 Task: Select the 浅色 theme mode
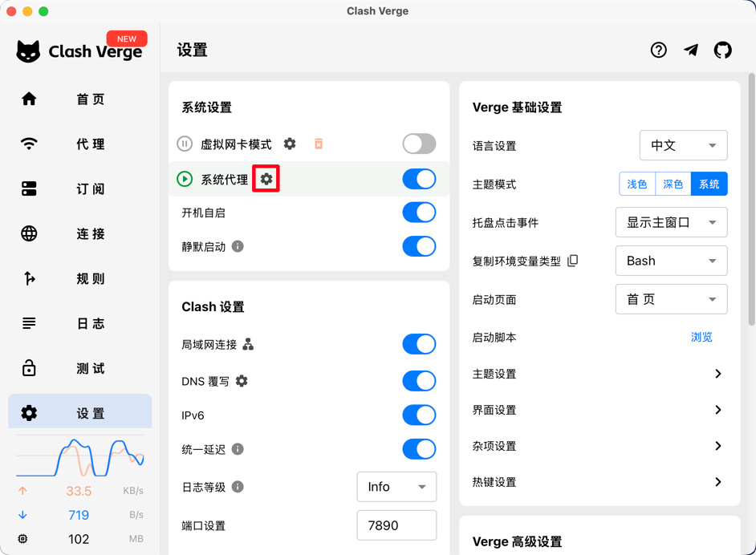point(637,184)
